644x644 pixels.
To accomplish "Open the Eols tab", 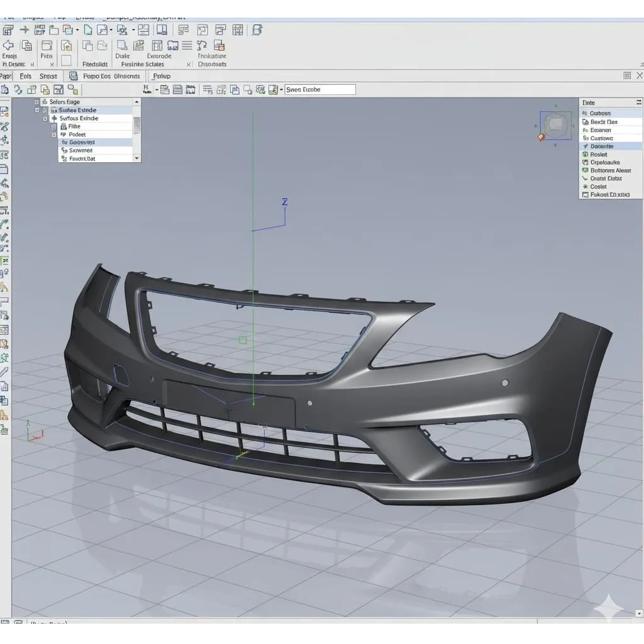I will pyautogui.click(x=25, y=76).
